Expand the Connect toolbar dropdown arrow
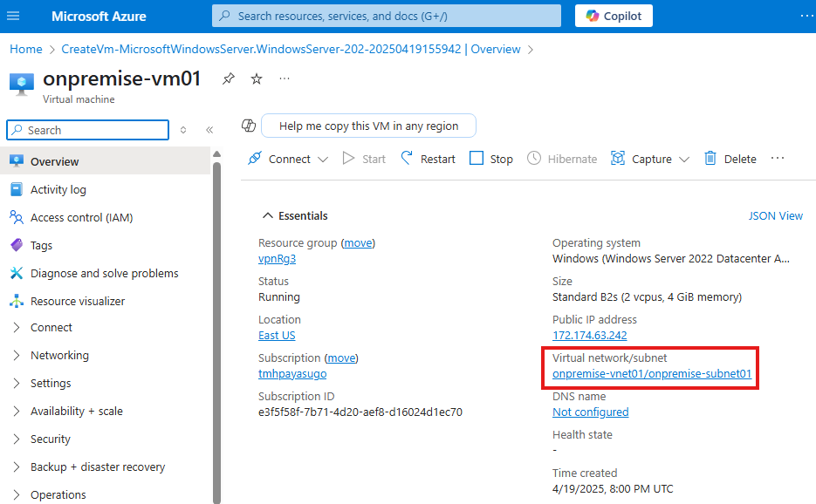This screenshot has width=816, height=504. click(323, 160)
